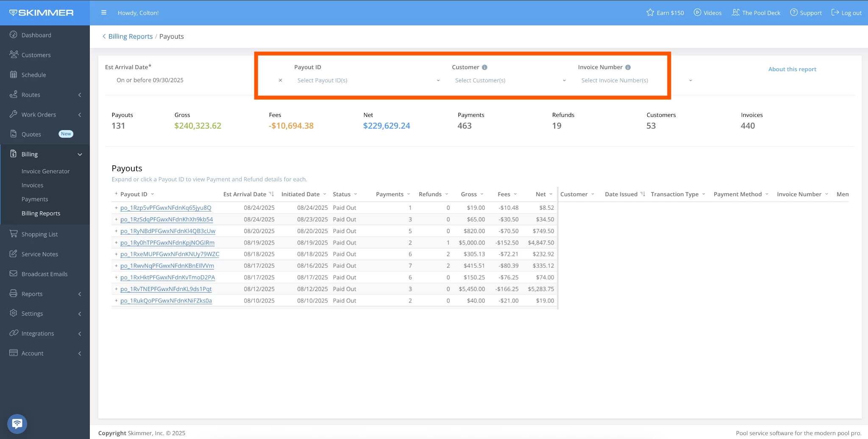This screenshot has width=868, height=439.
Task: Select Billing Reports submenu item
Action: click(41, 213)
